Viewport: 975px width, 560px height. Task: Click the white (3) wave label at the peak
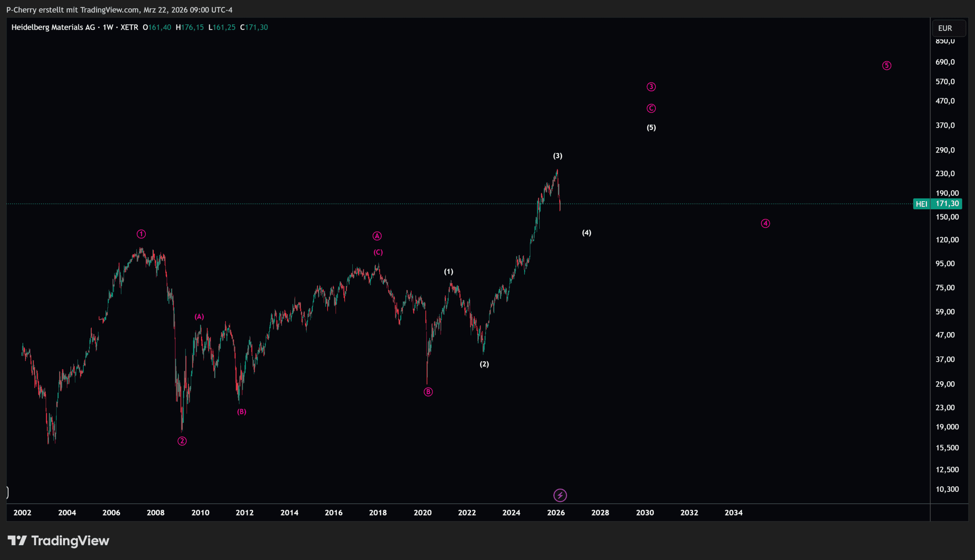[x=557, y=156]
